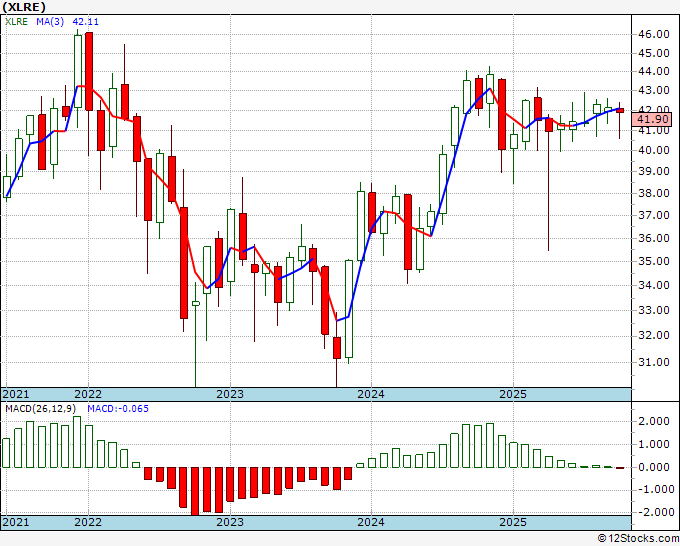Screen dimensions: 680x546
Task: Click the 41.90 current price tag
Action: [x=653, y=119]
